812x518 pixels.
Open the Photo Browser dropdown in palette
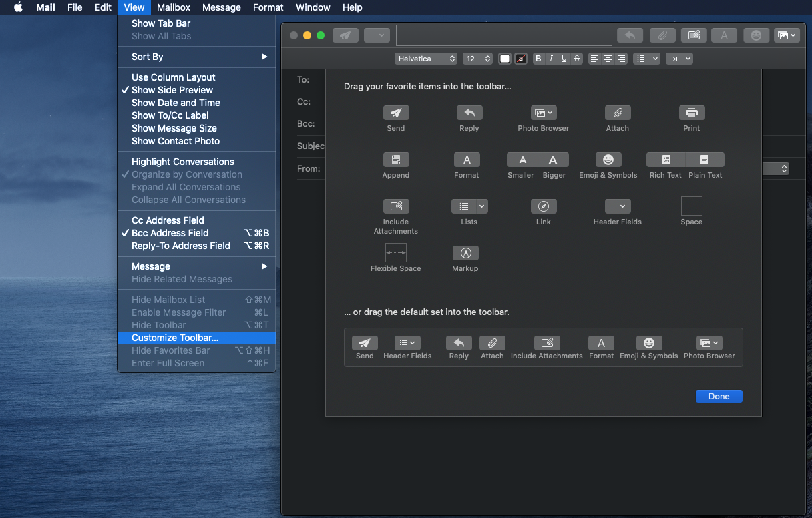pos(544,113)
